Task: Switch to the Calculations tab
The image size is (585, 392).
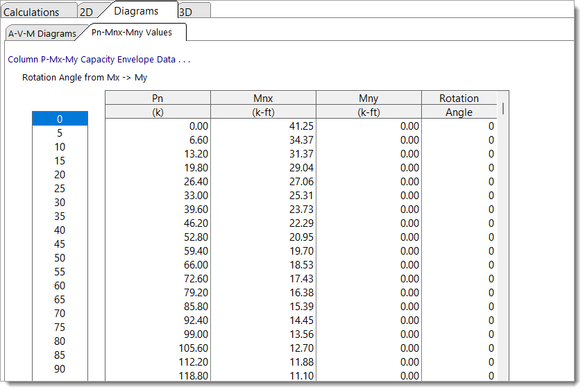Action: [31, 12]
